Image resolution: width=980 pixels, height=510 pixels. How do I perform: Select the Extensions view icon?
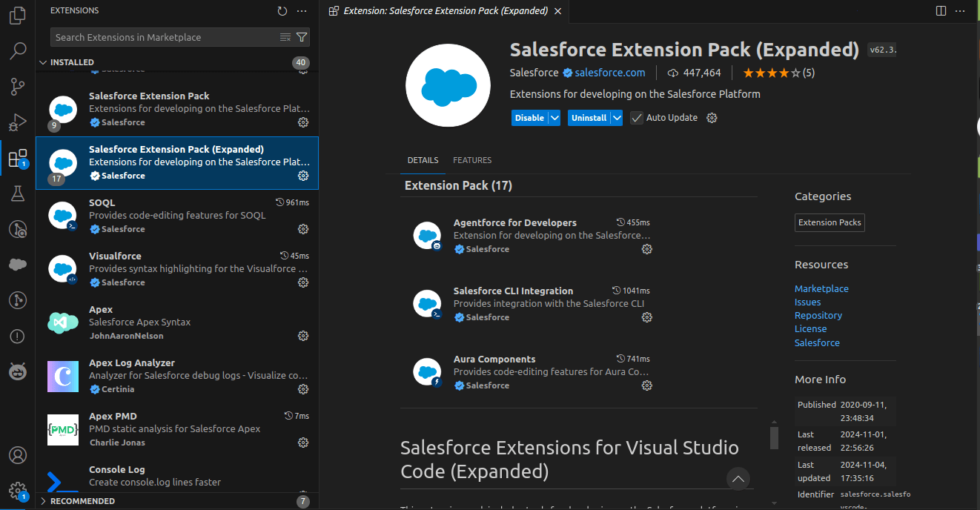[x=16, y=158]
